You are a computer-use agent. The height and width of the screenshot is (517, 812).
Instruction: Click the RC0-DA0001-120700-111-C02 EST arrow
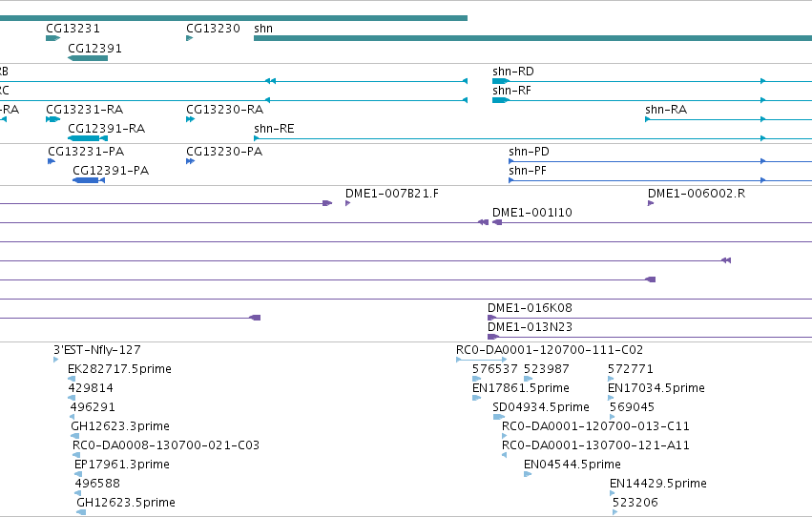(x=482, y=360)
